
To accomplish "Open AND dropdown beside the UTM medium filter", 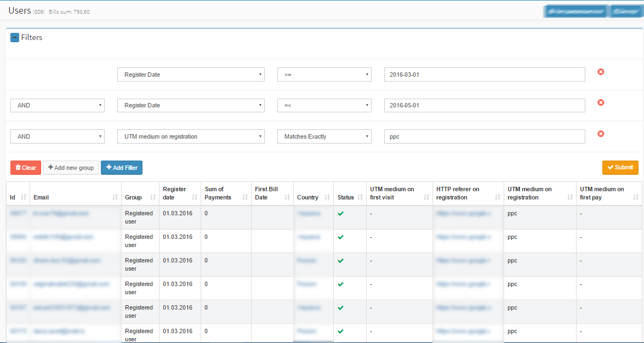I will pyautogui.click(x=58, y=136).
